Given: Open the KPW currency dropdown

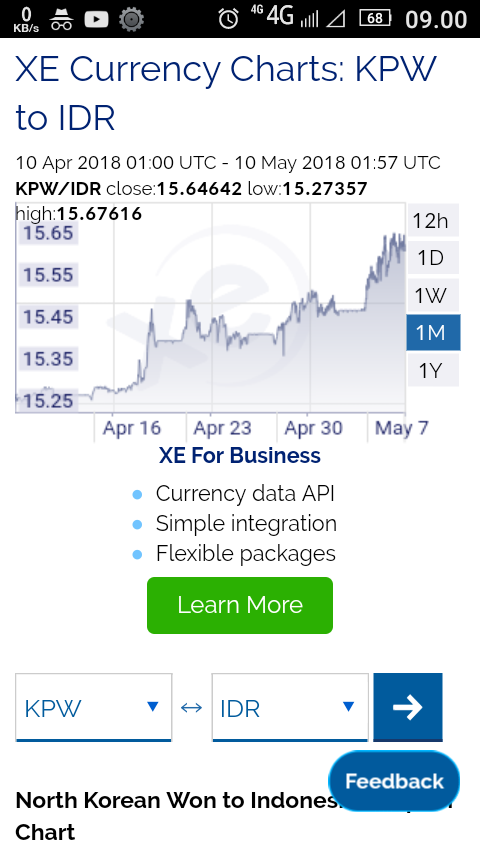Looking at the screenshot, I should point(94,707).
